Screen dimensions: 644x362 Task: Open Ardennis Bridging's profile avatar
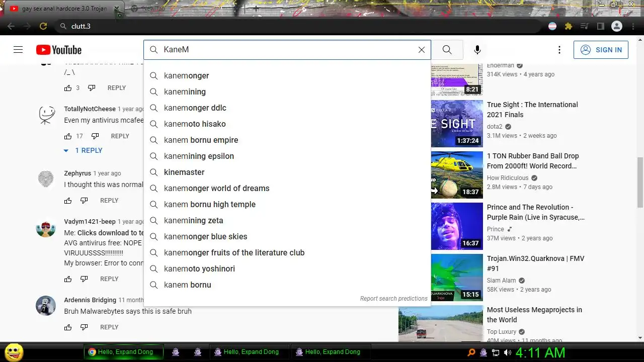pyautogui.click(x=46, y=306)
